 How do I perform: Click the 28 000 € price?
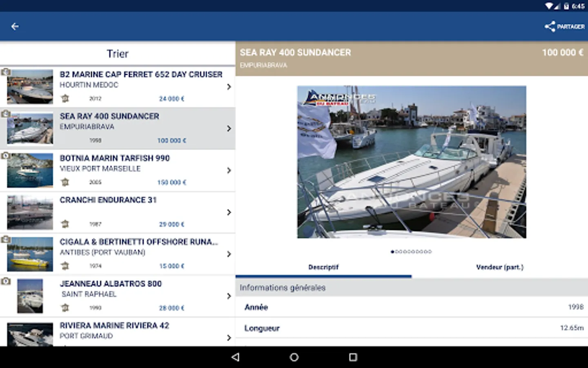(x=171, y=308)
